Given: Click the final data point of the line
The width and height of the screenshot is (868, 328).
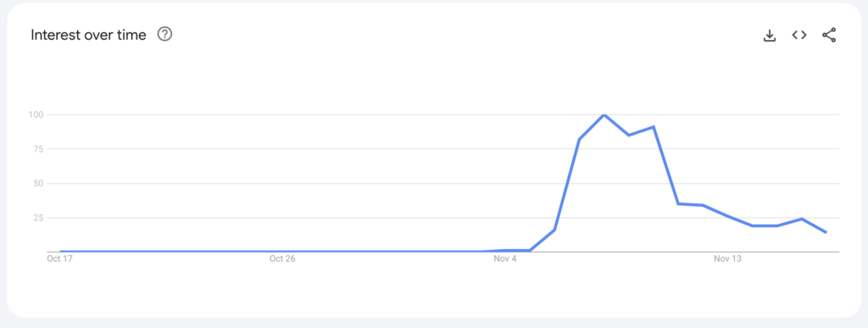Looking at the screenshot, I should pos(826,232).
